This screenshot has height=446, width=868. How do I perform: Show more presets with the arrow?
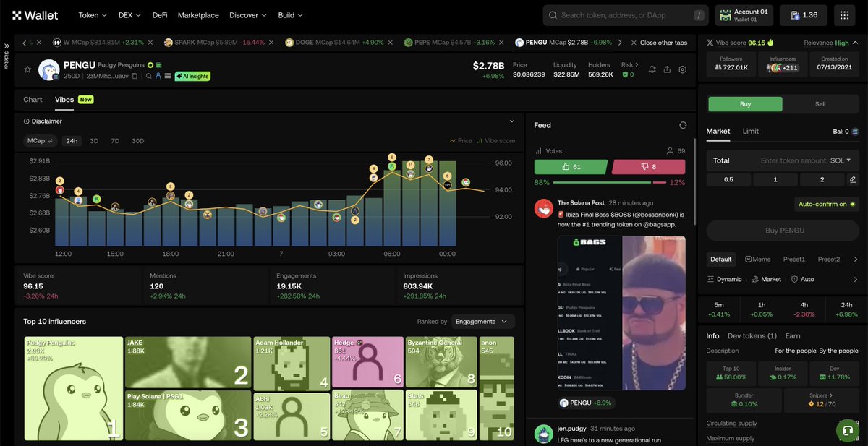856,259
